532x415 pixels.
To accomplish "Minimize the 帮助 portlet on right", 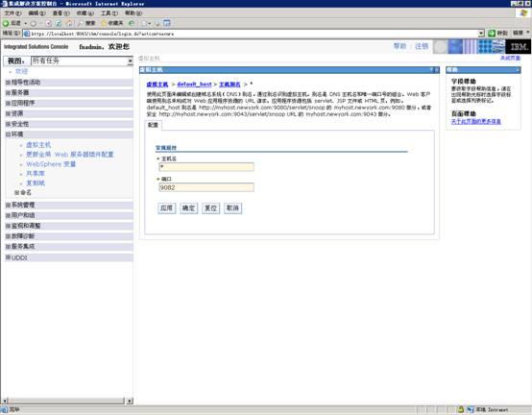I will click(x=518, y=69).
